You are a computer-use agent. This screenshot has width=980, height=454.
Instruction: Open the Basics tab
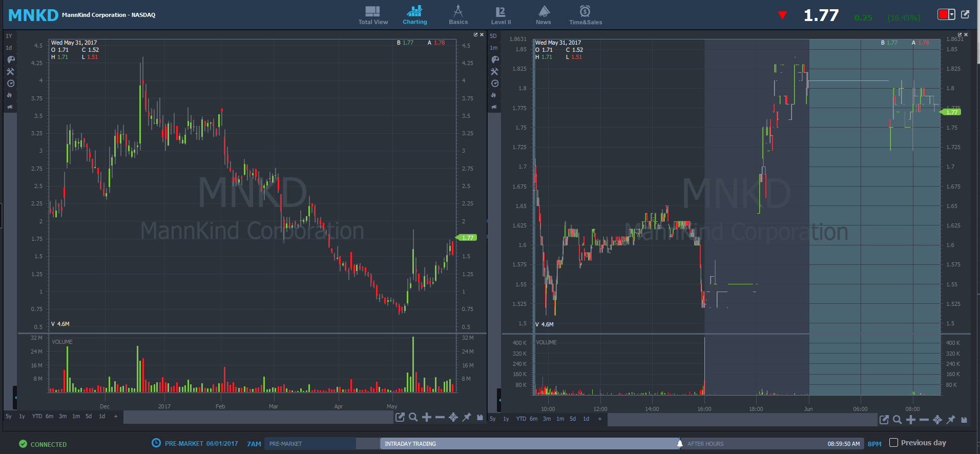[x=458, y=15]
